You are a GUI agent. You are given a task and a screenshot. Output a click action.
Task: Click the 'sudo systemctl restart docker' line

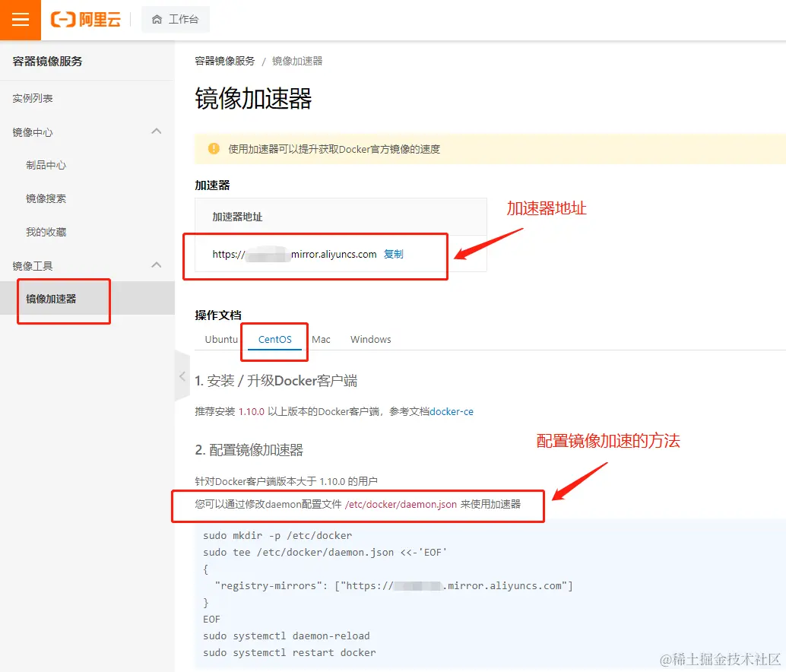[289, 652]
